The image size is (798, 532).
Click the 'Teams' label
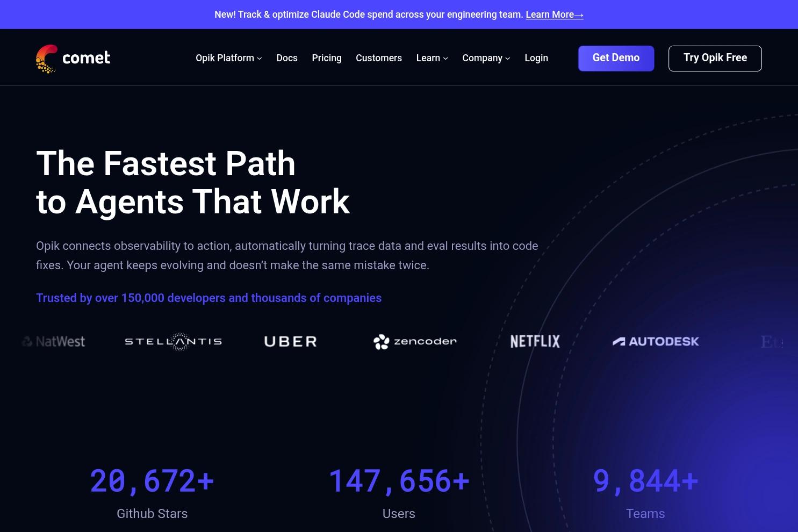645,514
